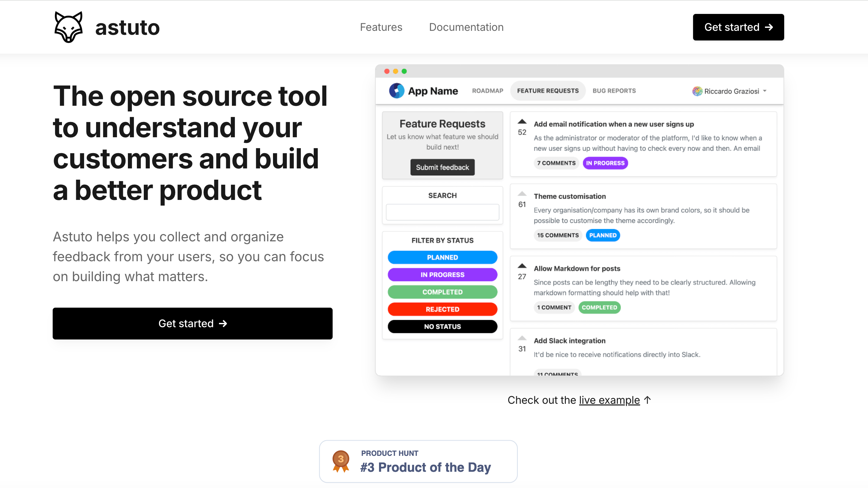
Task: Toggle the COMPLETED status filter
Action: coord(442,292)
